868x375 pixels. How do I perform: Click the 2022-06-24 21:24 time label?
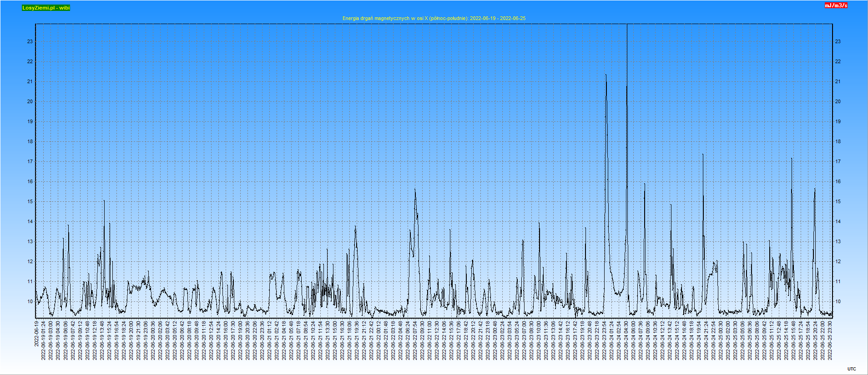(x=707, y=340)
